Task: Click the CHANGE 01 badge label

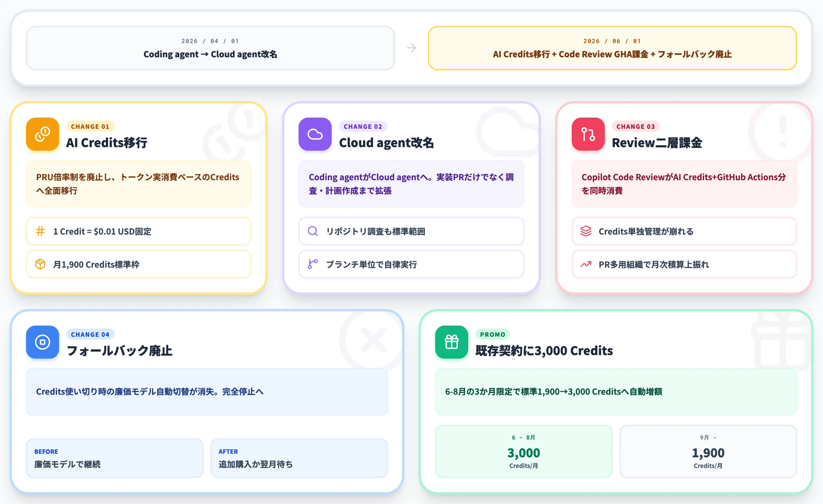Action: click(x=90, y=126)
